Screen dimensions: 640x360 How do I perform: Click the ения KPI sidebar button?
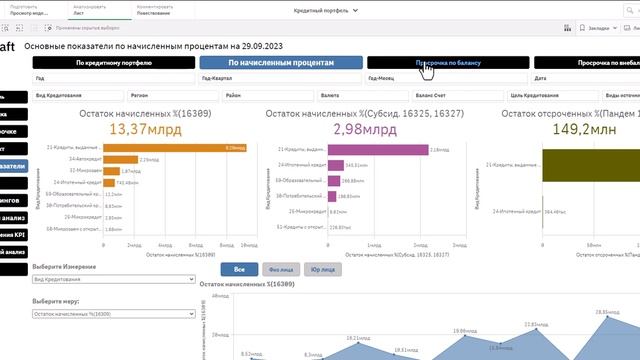[x=13, y=235]
